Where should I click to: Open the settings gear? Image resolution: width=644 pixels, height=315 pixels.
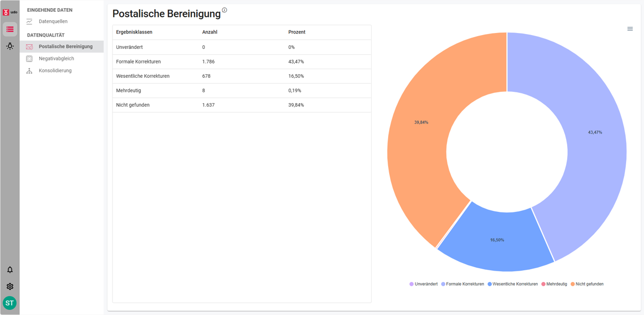10,287
